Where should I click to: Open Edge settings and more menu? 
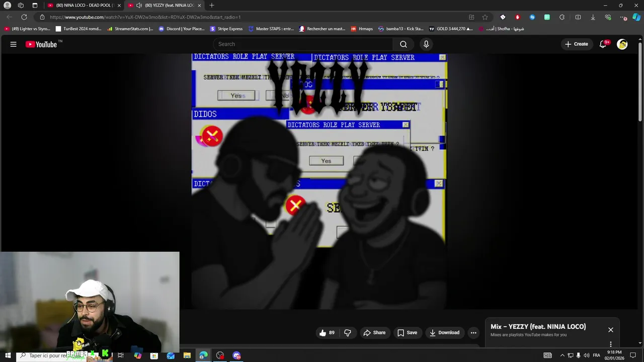point(623,17)
